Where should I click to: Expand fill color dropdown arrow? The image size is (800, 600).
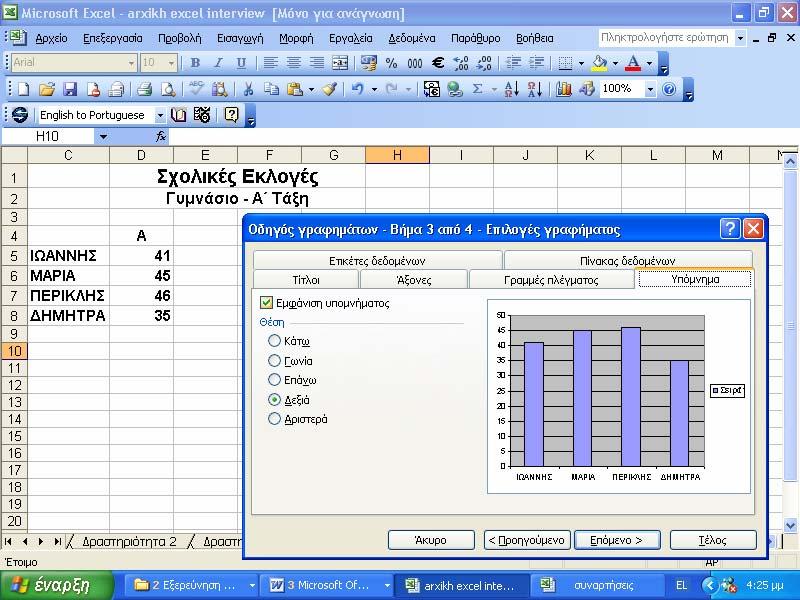pos(615,63)
